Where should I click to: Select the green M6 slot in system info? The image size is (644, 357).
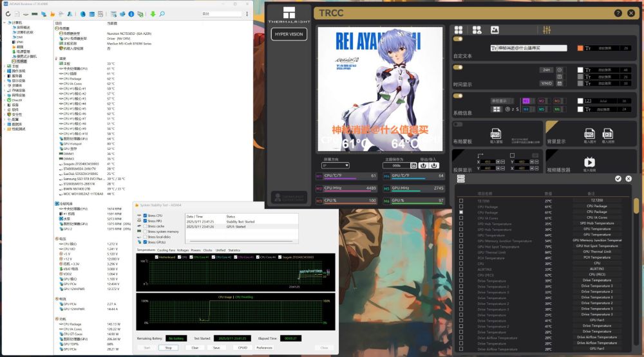click(x=557, y=109)
